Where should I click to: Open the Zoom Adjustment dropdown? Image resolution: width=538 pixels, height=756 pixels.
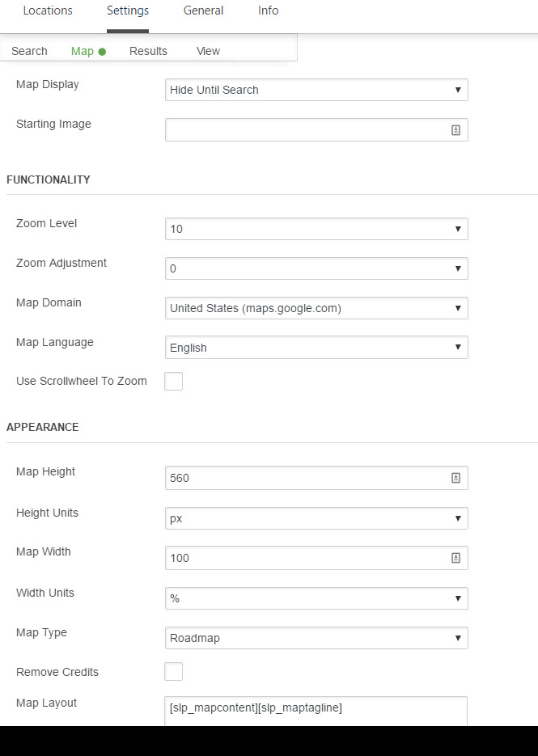click(316, 268)
